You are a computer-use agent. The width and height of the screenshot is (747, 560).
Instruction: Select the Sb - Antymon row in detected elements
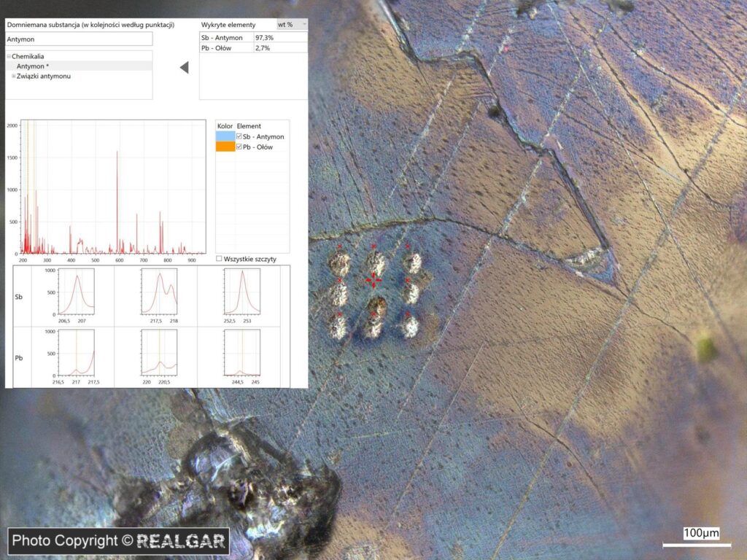coord(253,38)
